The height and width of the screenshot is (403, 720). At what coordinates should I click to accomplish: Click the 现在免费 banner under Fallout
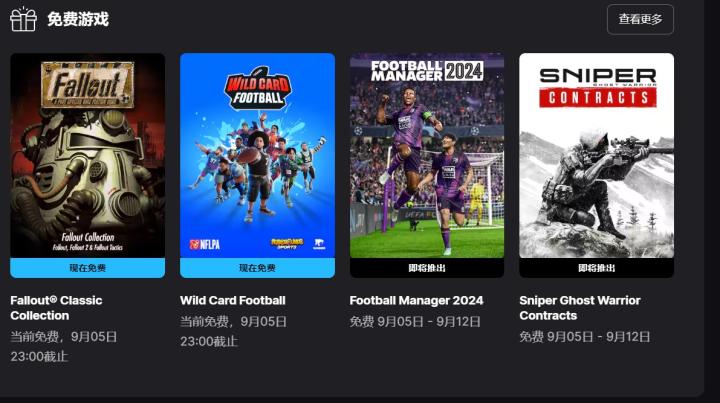click(88, 268)
